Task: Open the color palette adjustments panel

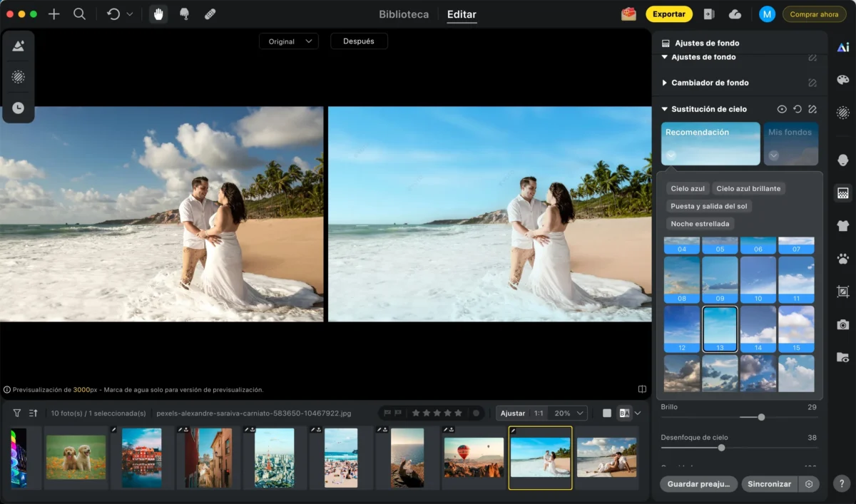Action: coord(842,79)
